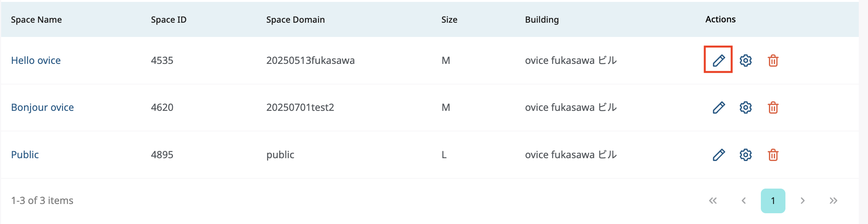This screenshot has height=224, width=868.
Task: Open settings for Public space
Action: tap(745, 155)
